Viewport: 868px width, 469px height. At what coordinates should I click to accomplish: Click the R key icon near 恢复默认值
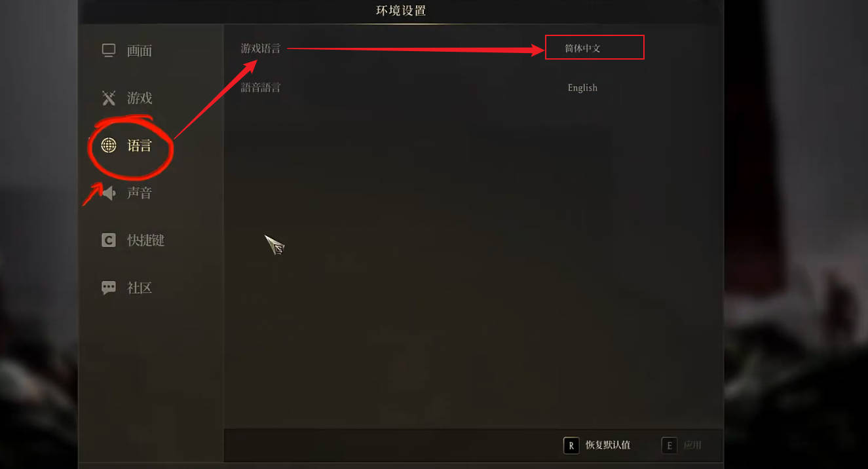tap(571, 445)
